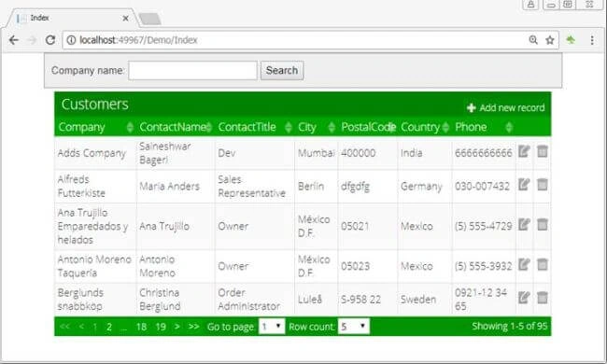Go to next page arrow
Viewport: 607px width, 364px height.
coord(176,327)
